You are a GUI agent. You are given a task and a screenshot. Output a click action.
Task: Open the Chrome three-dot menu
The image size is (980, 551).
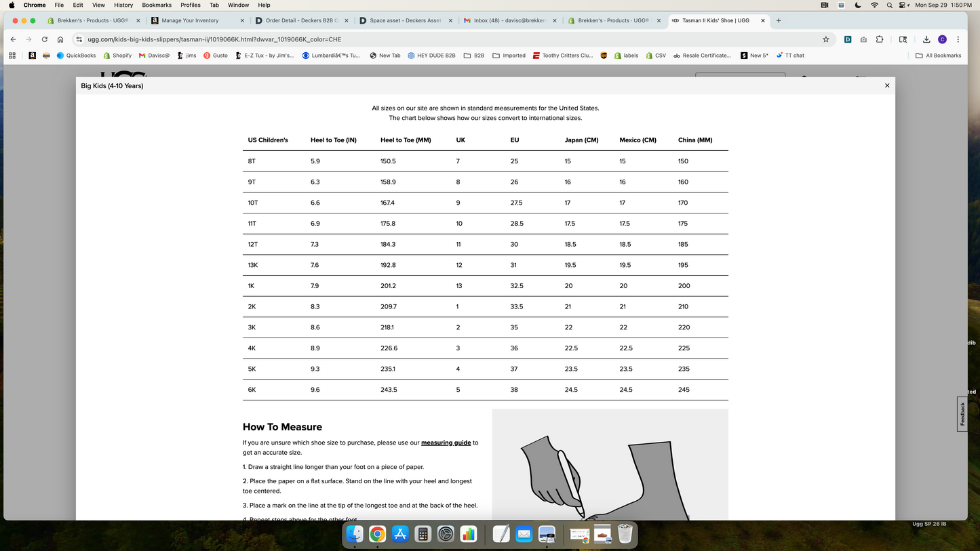pyautogui.click(x=958, y=39)
